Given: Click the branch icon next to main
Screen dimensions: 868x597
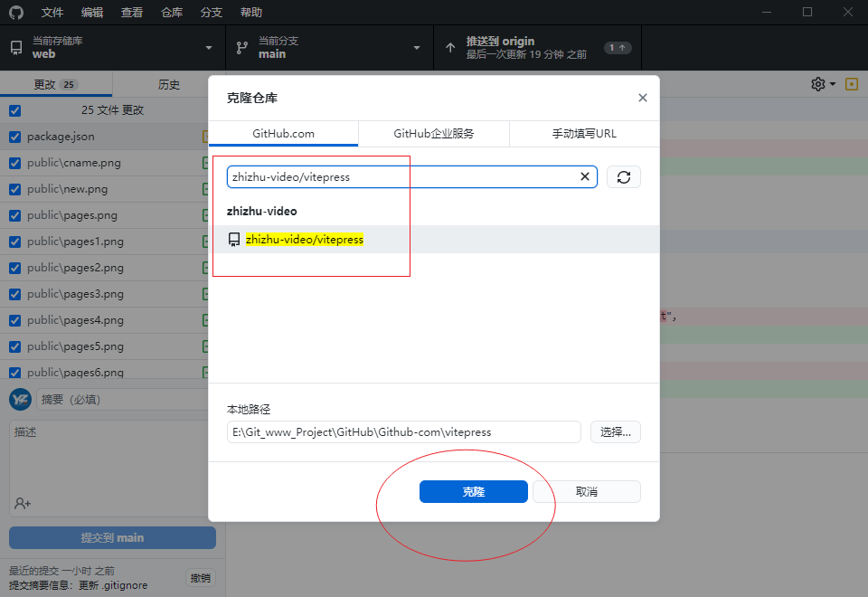Looking at the screenshot, I should 242,48.
